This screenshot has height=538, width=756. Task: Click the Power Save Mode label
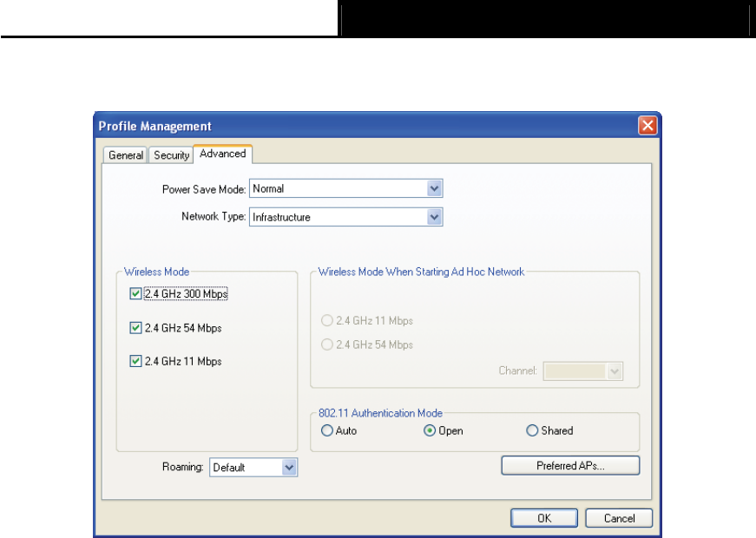(x=204, y=189)
